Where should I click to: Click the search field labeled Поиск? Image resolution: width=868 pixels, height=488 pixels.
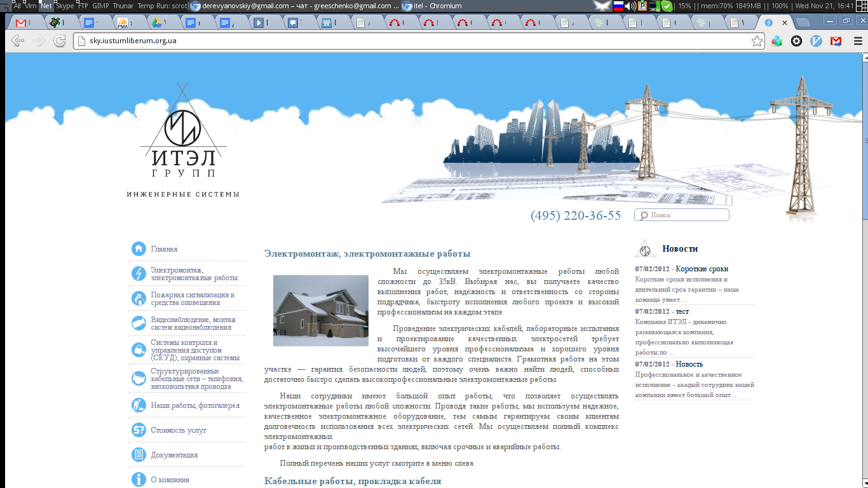682,215
